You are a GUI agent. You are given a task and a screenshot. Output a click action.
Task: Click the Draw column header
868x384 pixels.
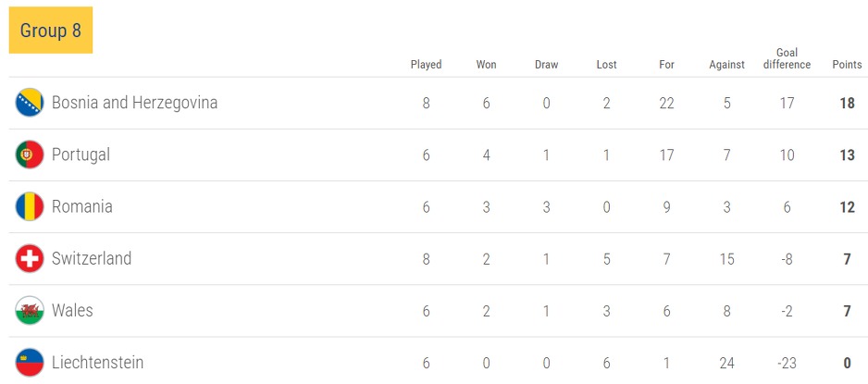[x=546, y=65]
